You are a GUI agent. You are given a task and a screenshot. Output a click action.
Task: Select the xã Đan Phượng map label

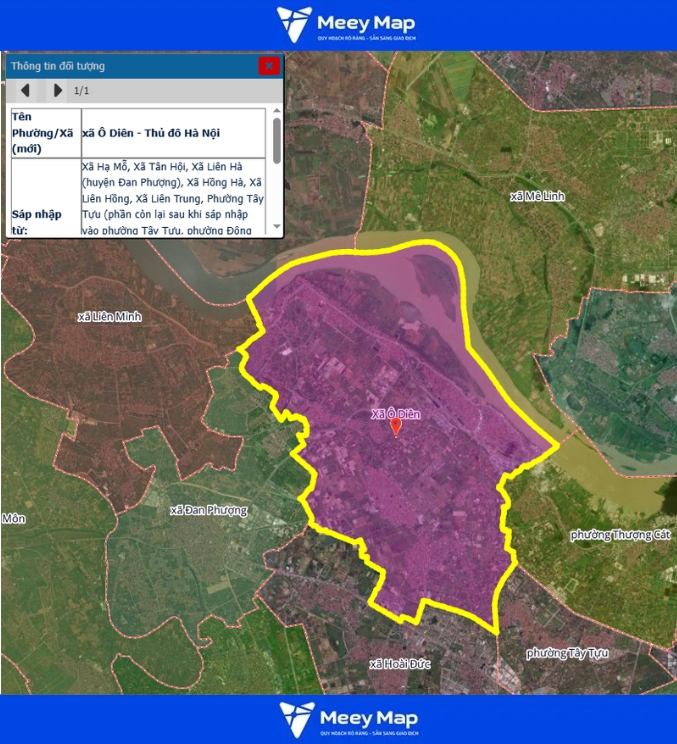tap(208, 510)
